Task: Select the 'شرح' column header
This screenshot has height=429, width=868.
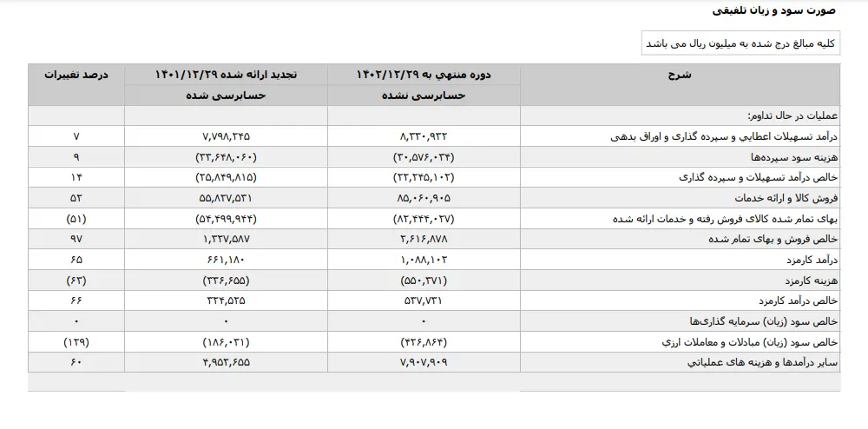Action: point(680,75)
